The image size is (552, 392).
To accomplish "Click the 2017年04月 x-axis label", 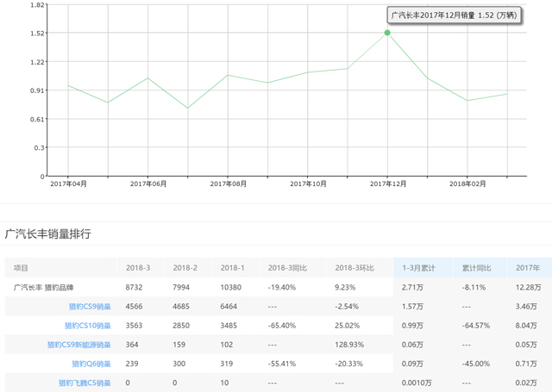I will pos(68,184).
